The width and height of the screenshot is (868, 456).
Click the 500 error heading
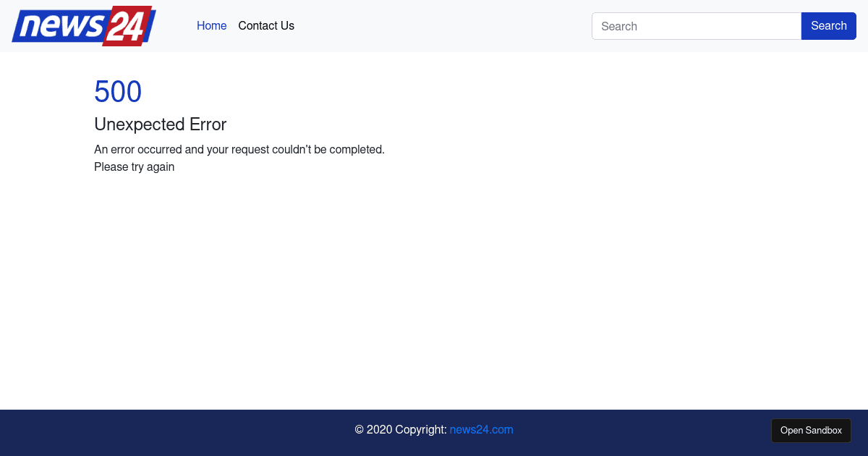pos(118,91)
